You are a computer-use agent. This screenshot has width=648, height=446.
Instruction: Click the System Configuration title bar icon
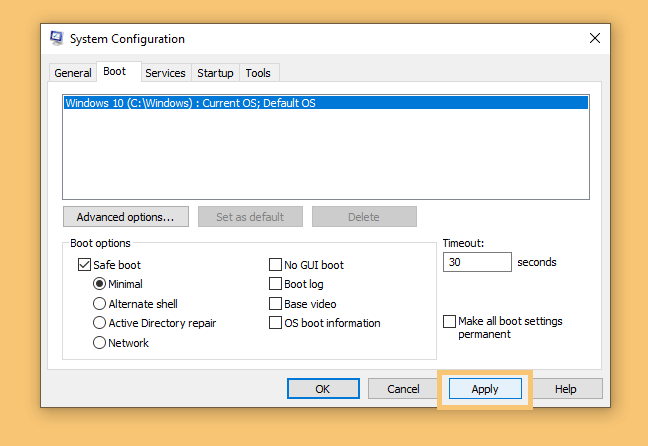tap(57, 38)
